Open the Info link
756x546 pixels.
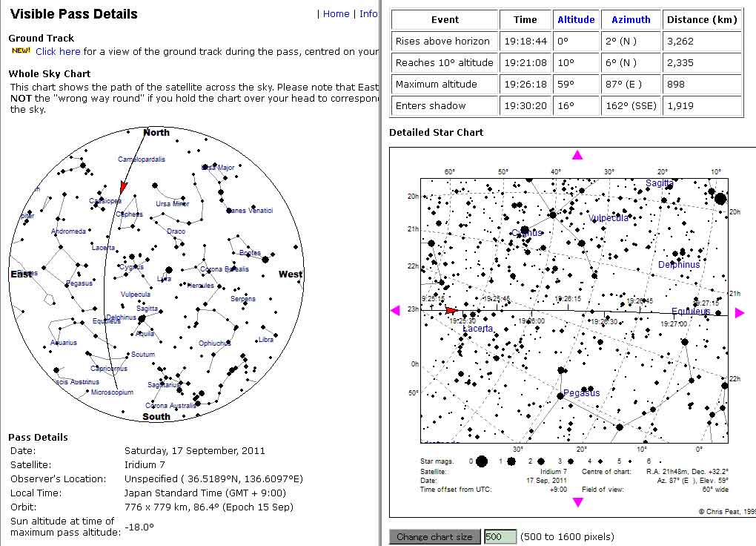pyautogui.click(x=368, y=13)
